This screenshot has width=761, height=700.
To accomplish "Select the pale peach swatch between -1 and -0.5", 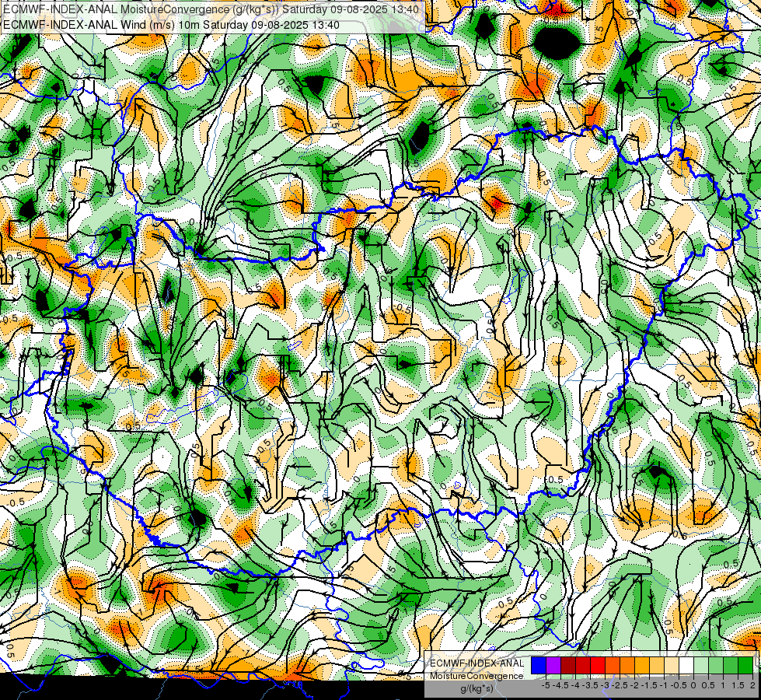I will coord(672,665).
